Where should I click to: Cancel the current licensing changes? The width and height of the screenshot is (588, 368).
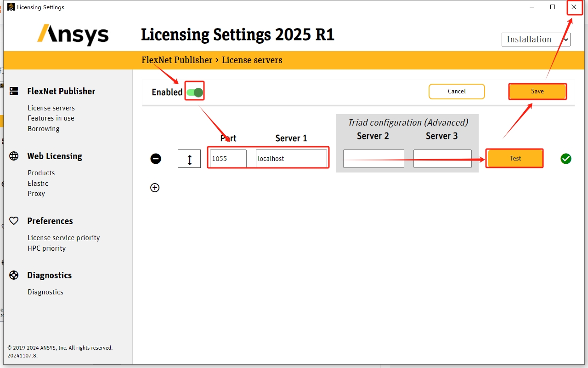tap(456, 91)
